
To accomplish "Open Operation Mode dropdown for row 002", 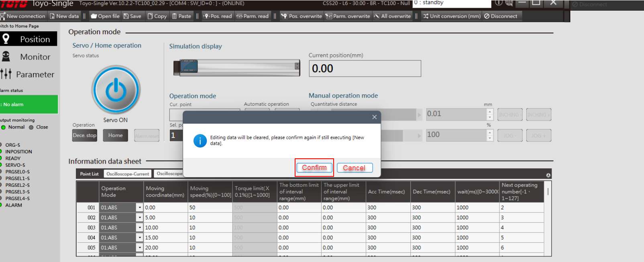I will click(x=140, y=217).
